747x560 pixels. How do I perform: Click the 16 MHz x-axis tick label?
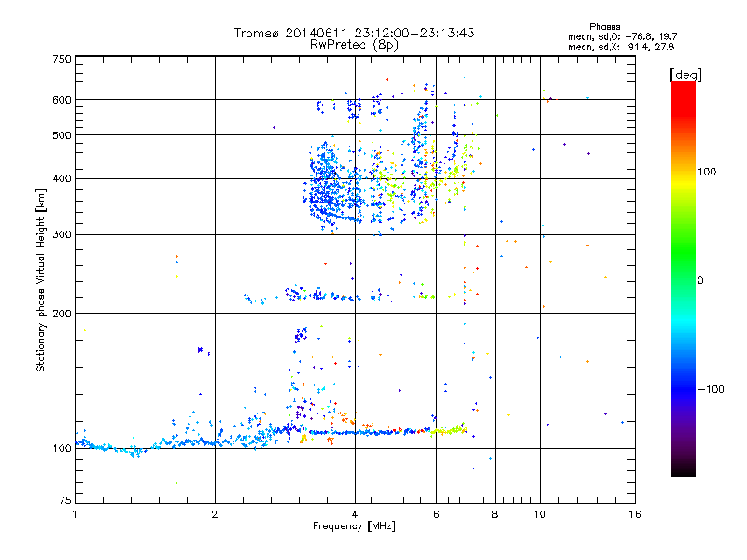point(634,514)
